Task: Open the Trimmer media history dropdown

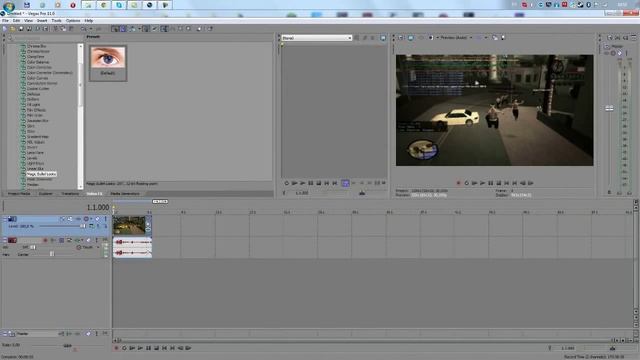Action: [x=349, y=38]
